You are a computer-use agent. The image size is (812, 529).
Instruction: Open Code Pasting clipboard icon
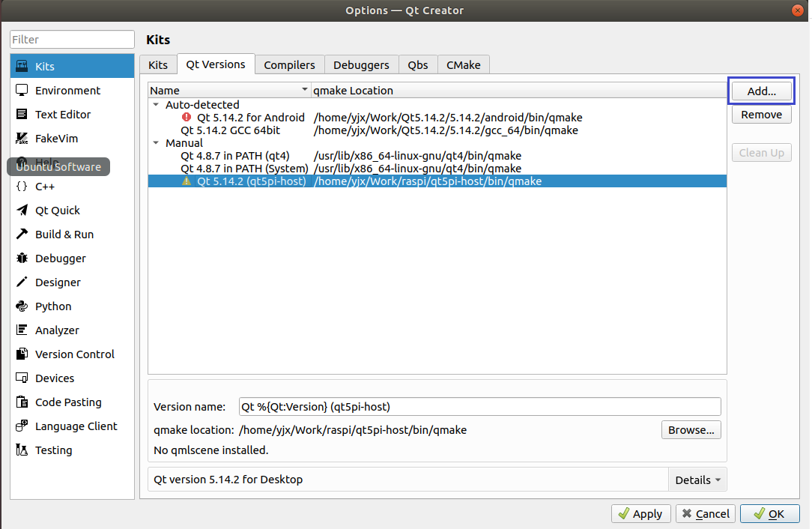click(22, 402)
